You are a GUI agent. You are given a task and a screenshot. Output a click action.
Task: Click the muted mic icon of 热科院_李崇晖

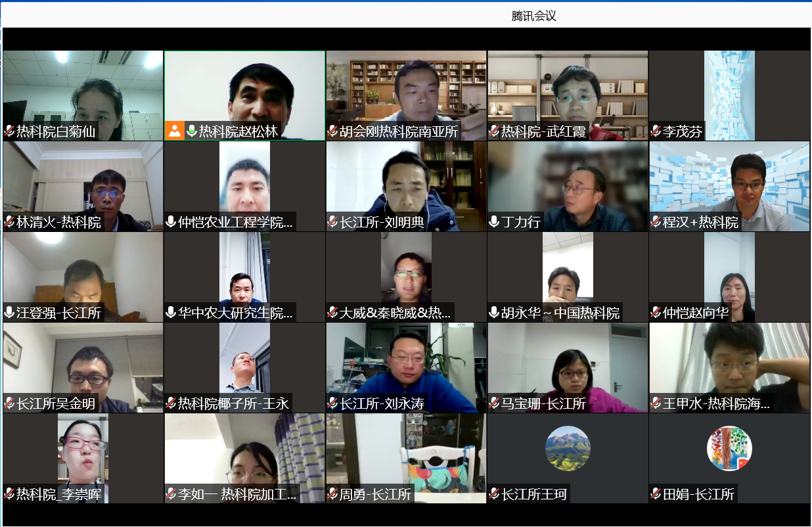pos(9,494)
